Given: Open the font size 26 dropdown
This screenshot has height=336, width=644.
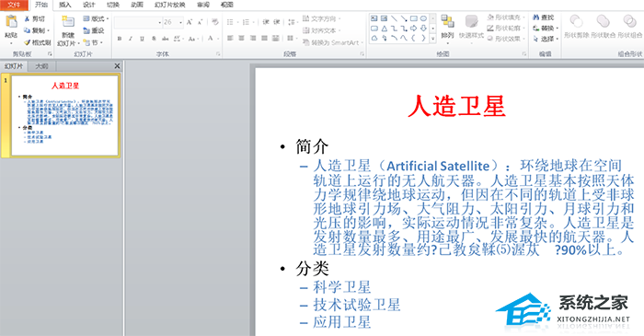Looking at the screenshot, I should pos(180,22).
